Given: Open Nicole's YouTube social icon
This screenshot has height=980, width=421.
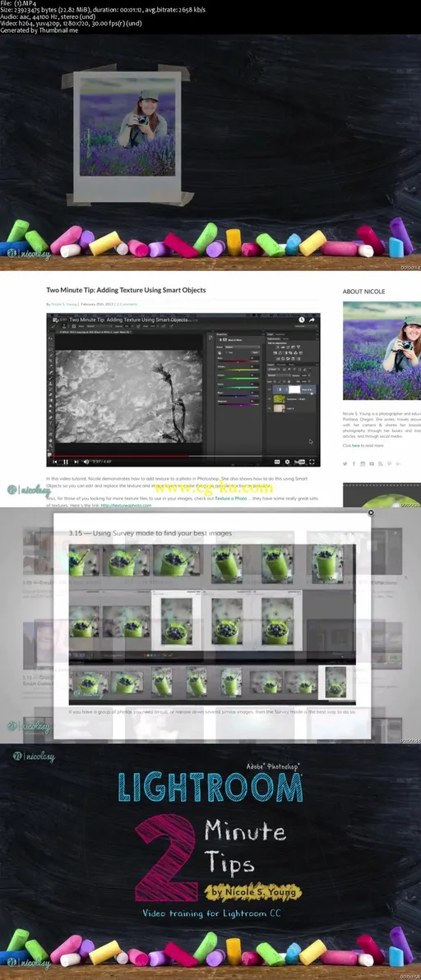Looking at the screenshot, I should point(372,464).
